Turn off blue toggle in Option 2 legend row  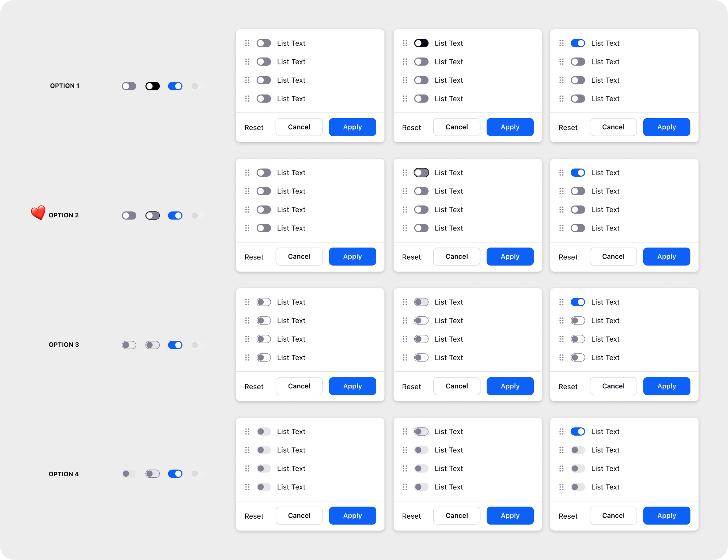point(175,215)
